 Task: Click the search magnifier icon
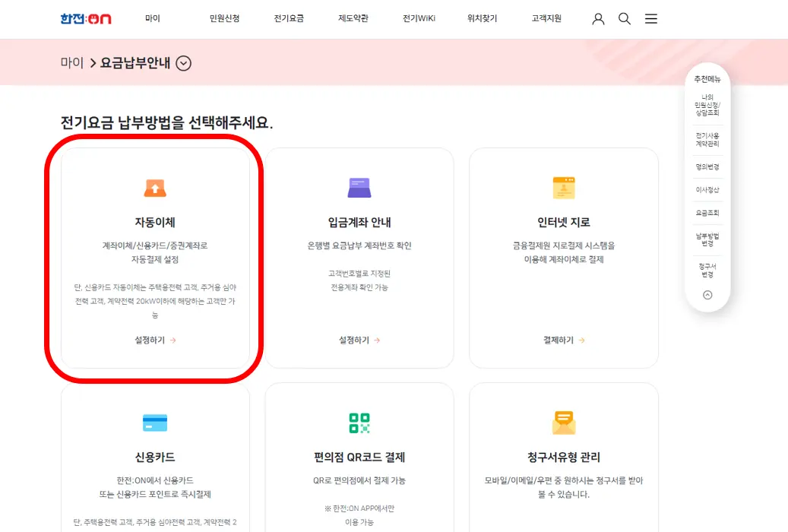click(x=625, y=19)
